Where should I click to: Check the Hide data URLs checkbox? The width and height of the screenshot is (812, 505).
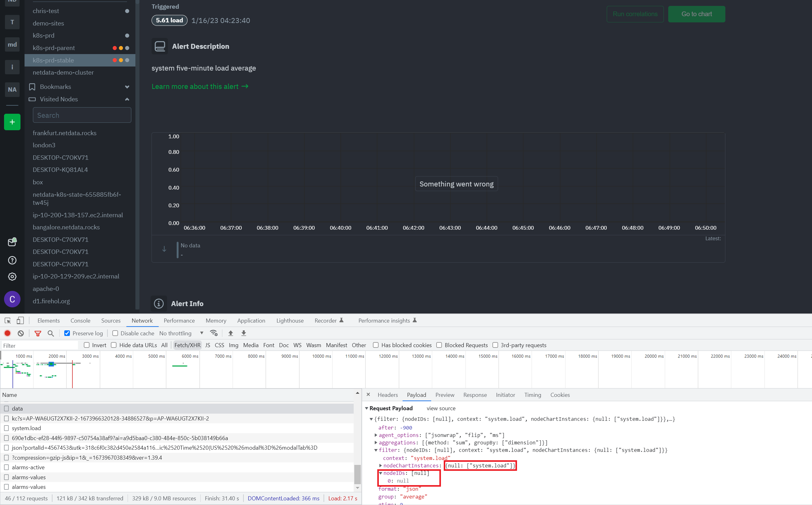pyautogui.click(x=113, y=345)
